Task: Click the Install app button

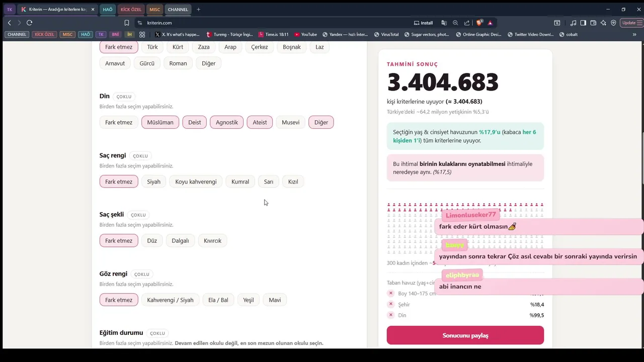Action: click(423, 23)
